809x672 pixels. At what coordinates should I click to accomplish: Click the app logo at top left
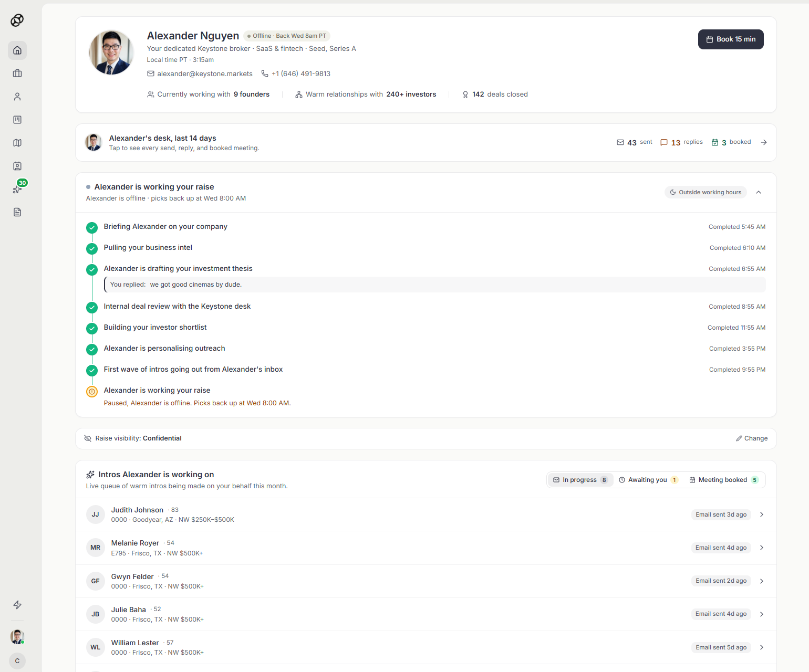(17, 20)
